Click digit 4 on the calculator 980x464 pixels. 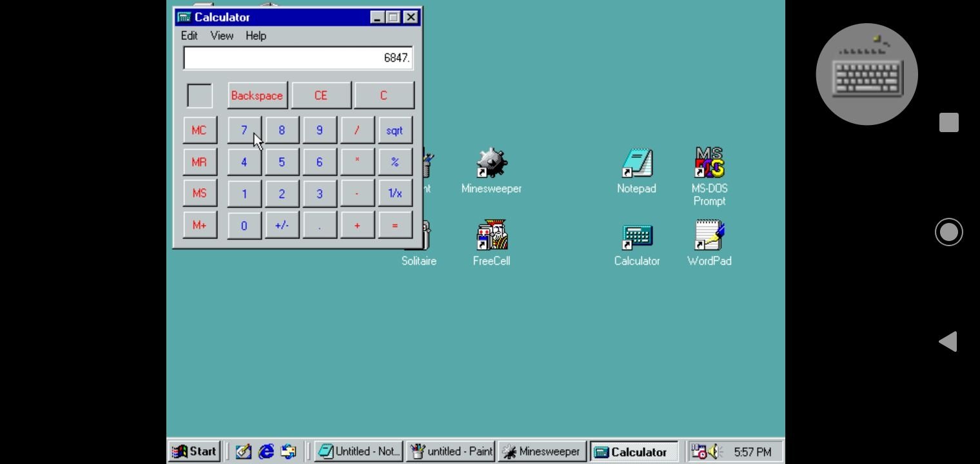(x=244, y=162)
